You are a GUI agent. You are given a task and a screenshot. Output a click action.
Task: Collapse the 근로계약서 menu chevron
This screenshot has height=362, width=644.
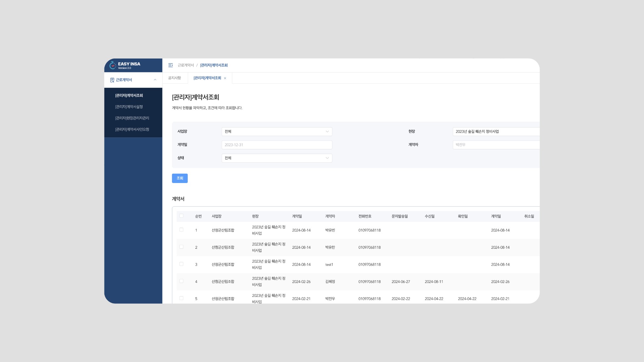click(155, 80)
